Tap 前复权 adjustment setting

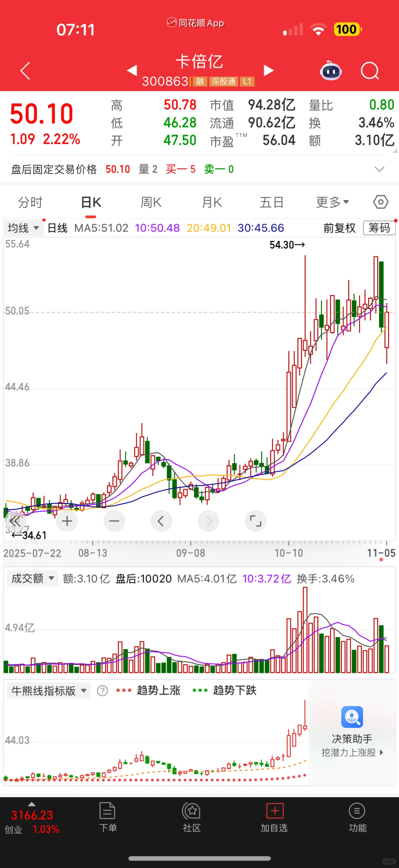tap(340, 228)
